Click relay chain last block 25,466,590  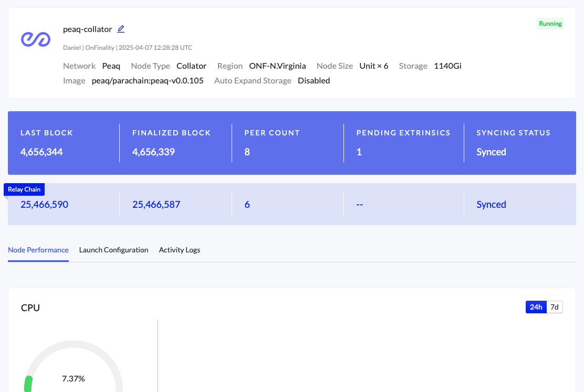[44, 205]
